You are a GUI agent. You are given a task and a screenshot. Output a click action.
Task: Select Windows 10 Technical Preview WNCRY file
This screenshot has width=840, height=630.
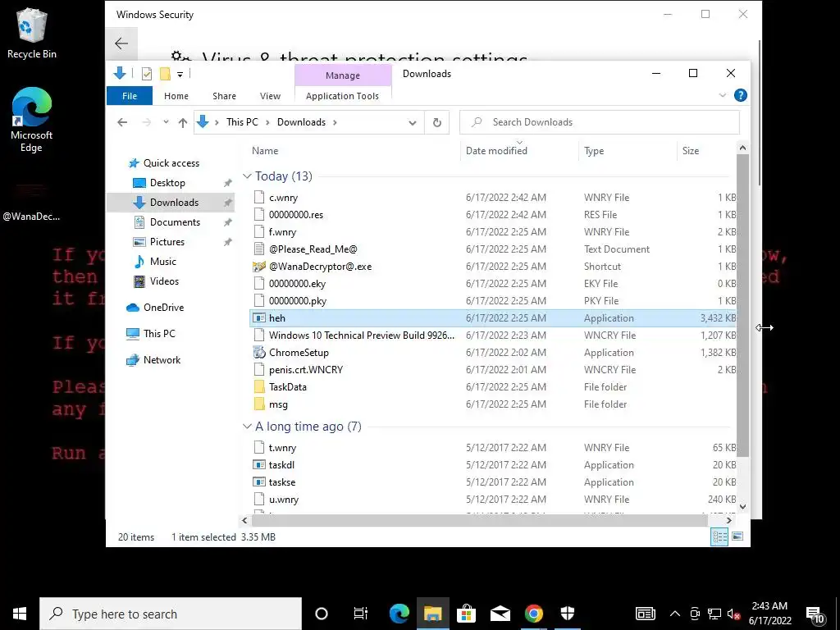(x=493, y=336)
